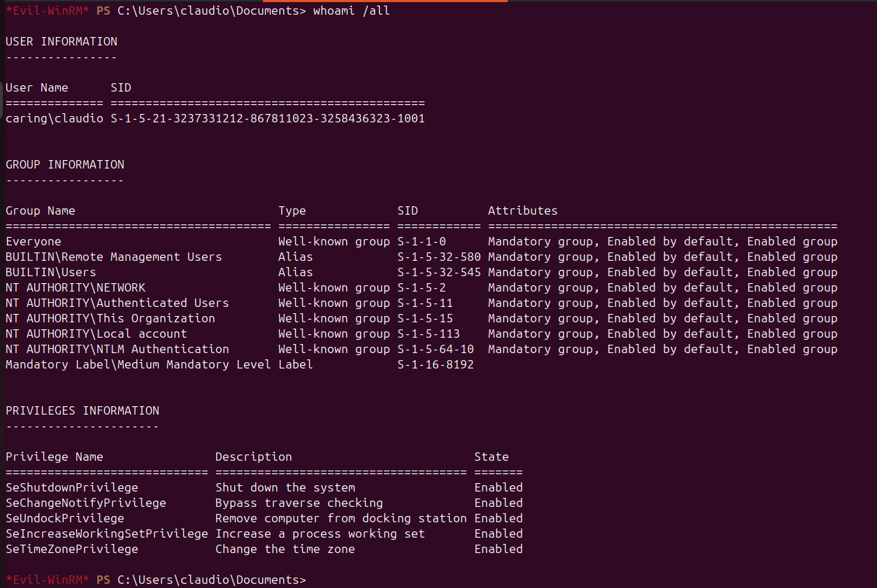The height and width of the screenshot is (588, 877).
Task: Select the "PRIVILEGES INFORMATION" heading
Action: [83, 411]
